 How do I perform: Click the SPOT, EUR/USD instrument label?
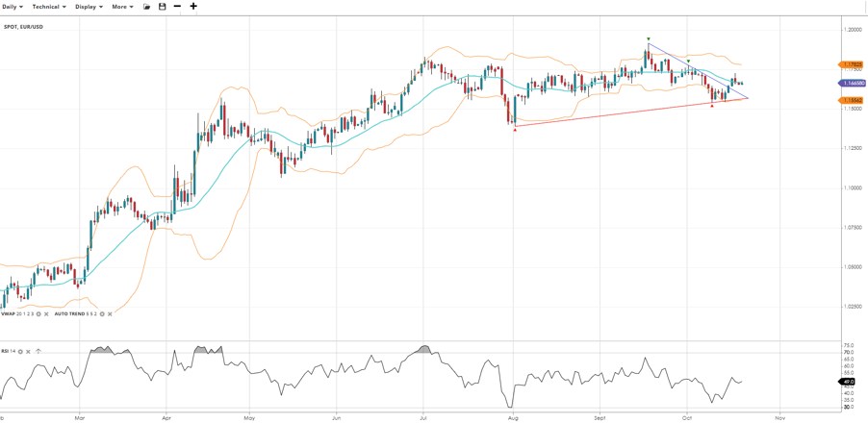23,27
